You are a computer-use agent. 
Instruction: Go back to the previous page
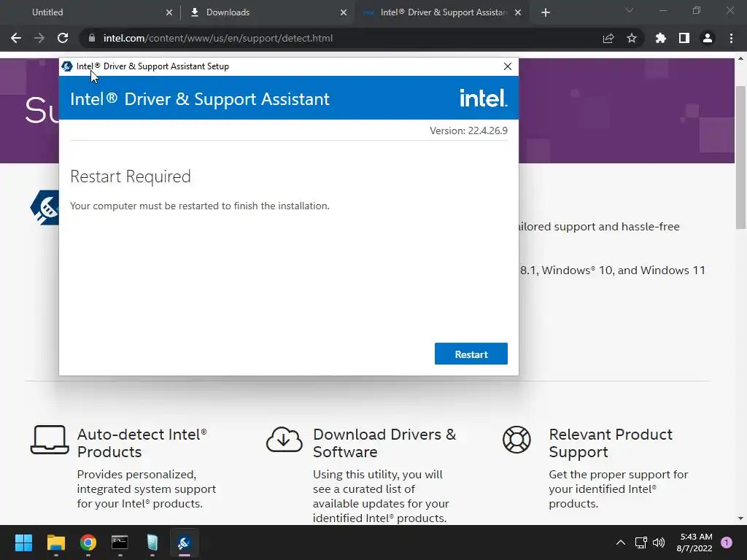pyautogui.click(x=16, y=38)
